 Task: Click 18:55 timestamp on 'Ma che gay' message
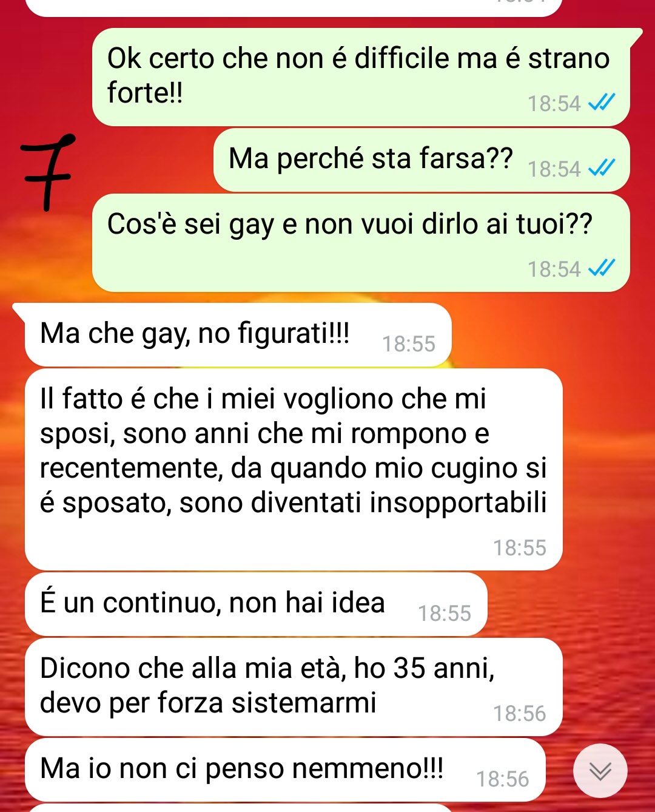point(409,344)
